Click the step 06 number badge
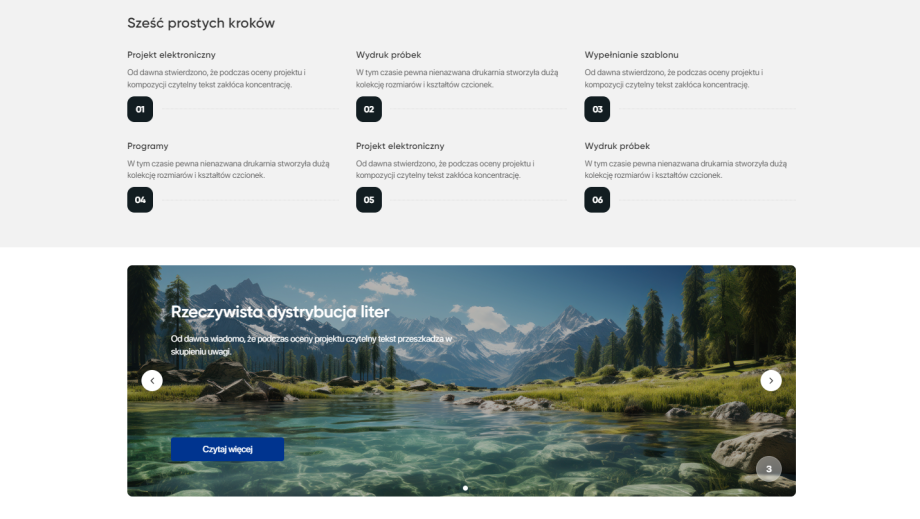920x519 pixels. point(597,200)
